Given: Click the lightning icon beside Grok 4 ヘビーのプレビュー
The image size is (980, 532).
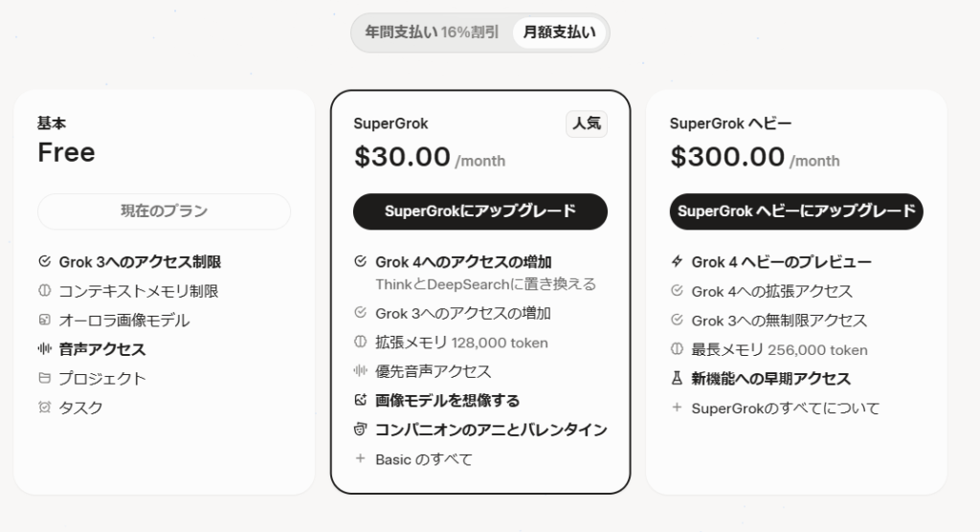Looking at the screenshot, I should [677, 261].
